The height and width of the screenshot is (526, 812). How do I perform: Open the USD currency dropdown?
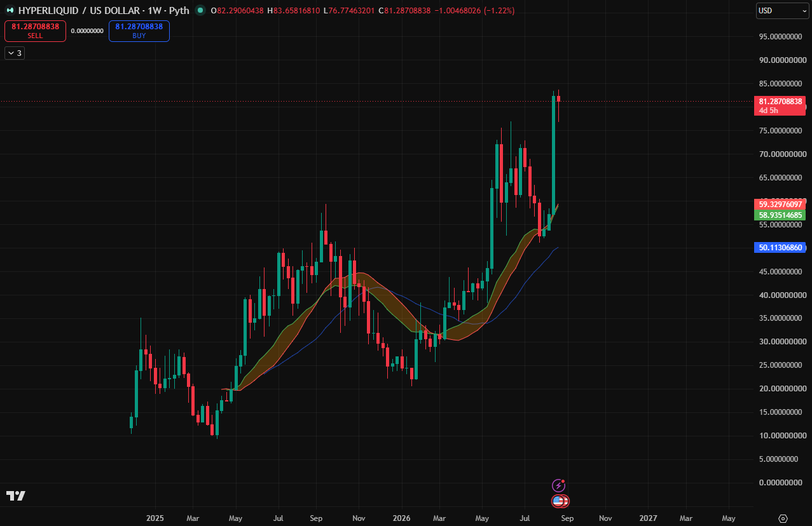(782, 11)
